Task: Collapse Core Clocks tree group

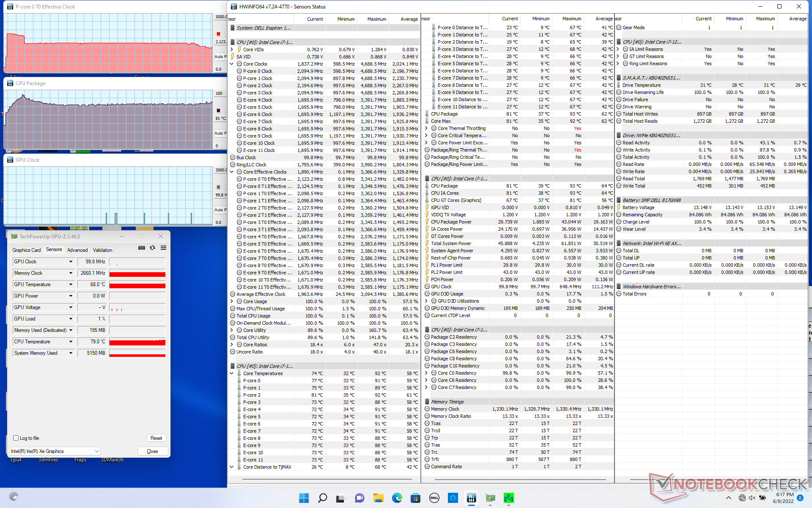Action: point(232,64)
